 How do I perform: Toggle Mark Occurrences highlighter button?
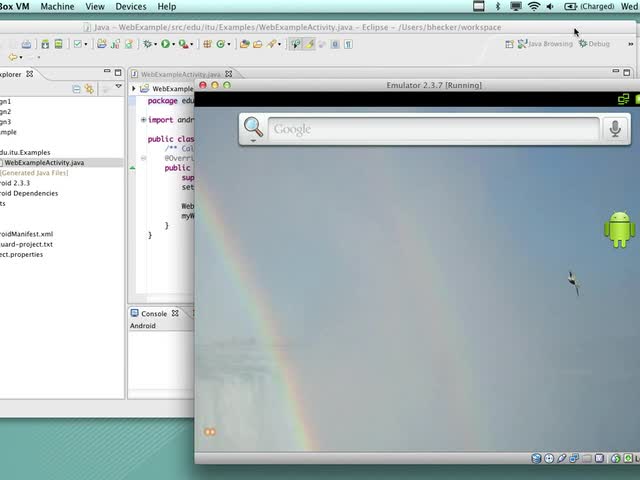pyautogui.click(x=309, y=44)
